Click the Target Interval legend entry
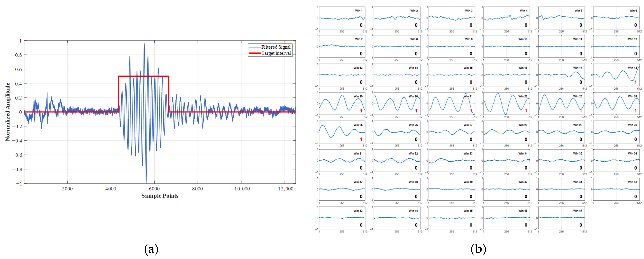Screen dimensions: 644x259 pos(276,53)
